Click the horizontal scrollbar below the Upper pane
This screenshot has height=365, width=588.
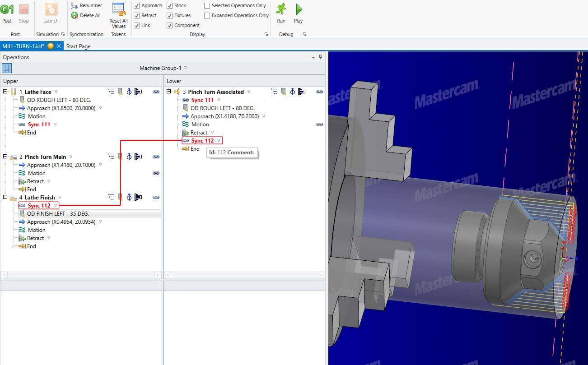pos(81,274)
